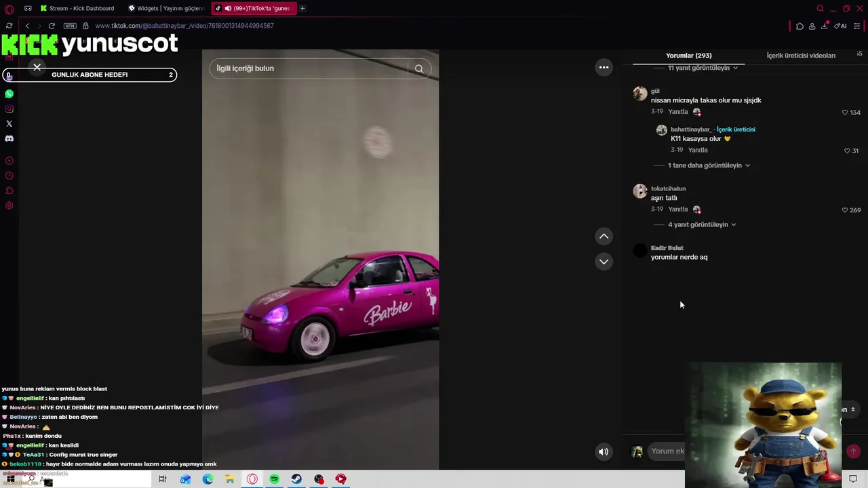Viewport: 868px width, 488px height.
Task: Select the TikTok browser tab
Action: (x=254, y=8)
